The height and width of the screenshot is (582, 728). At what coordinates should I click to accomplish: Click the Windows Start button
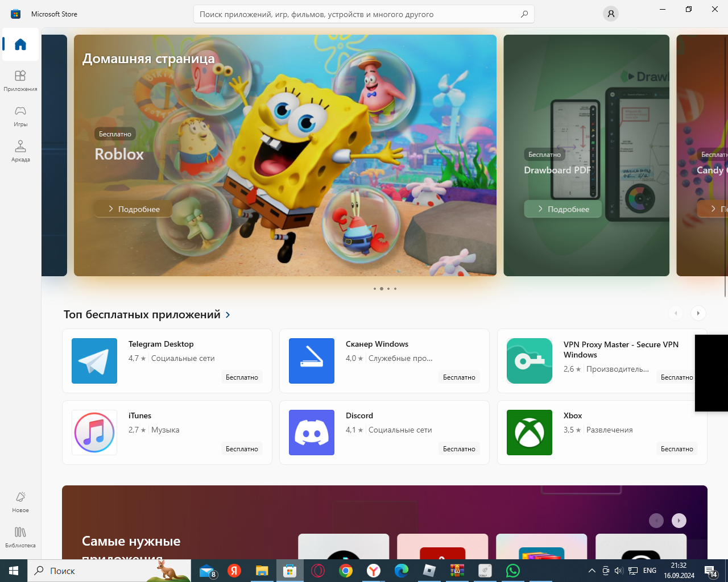pyautogui.click(x=14, y=571)
